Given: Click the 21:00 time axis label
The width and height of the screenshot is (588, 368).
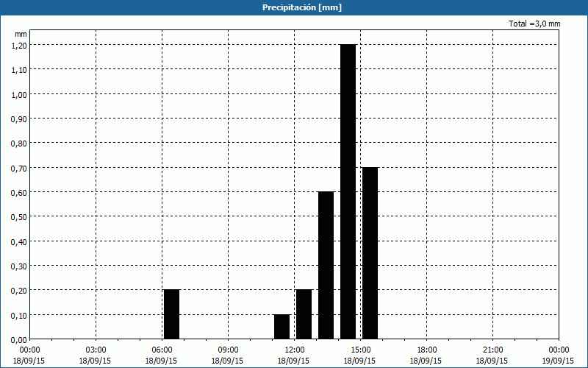Looking at the screenshot, I should click(x=492, y=350).
